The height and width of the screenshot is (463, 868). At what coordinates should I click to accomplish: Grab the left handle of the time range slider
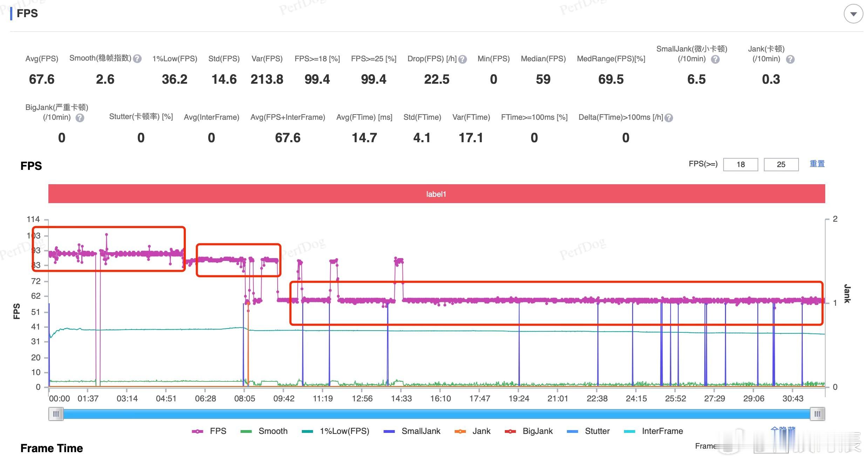tap(56, 414)
